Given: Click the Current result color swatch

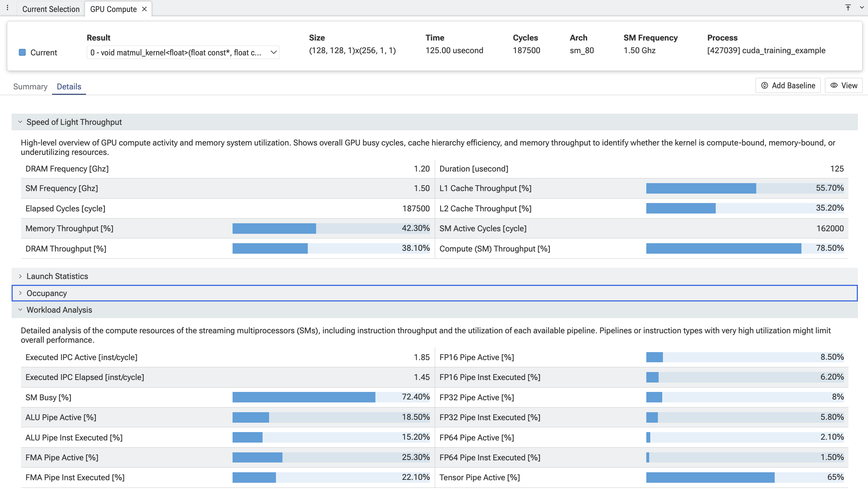Looking at the screenshot, I should (x=22, y=52).
